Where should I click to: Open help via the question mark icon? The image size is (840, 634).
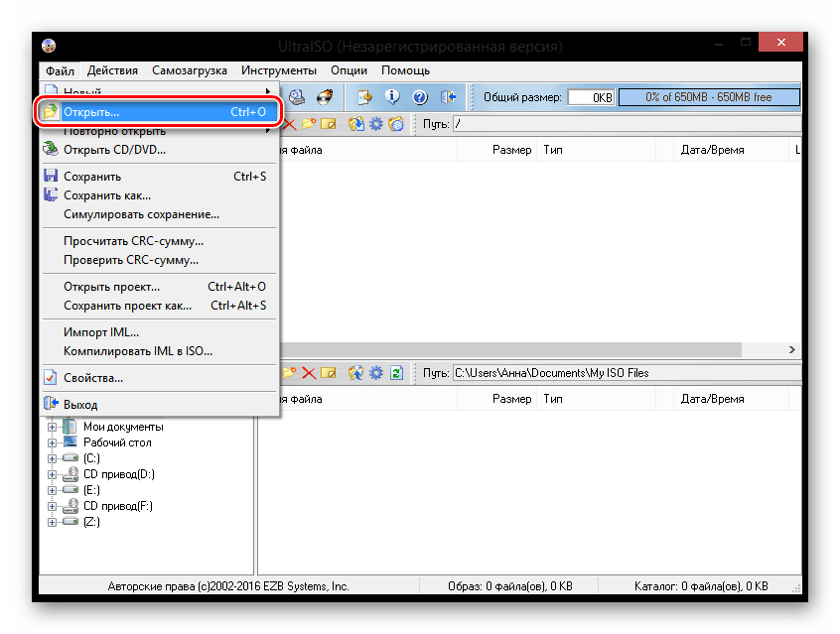(420, 97)
